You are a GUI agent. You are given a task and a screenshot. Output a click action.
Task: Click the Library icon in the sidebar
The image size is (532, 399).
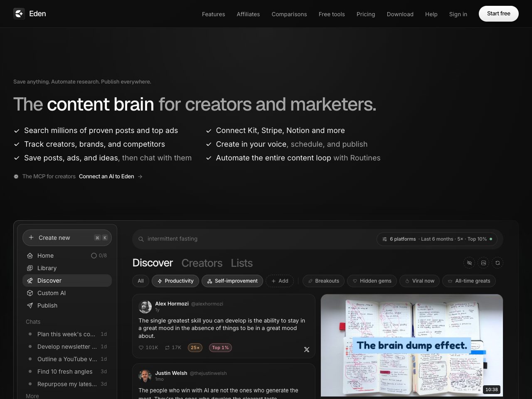pyautogui.click(x=30, y=268)
